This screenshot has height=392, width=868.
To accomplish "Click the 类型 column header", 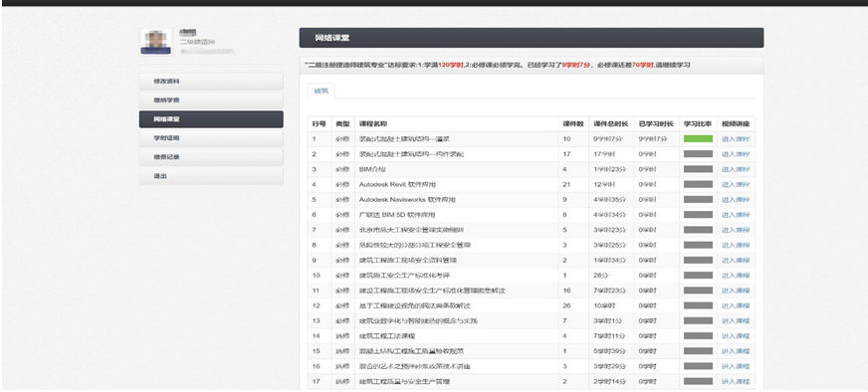I will click(342, 124).
